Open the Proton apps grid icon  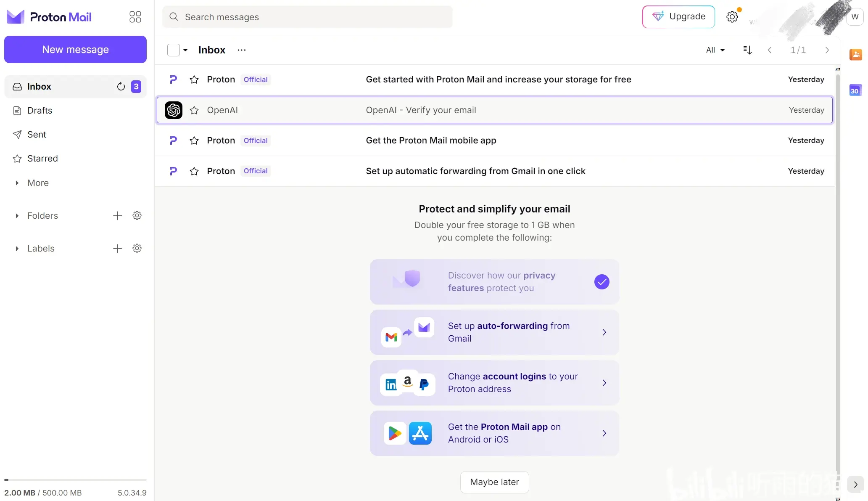click(x=135, y=17)
